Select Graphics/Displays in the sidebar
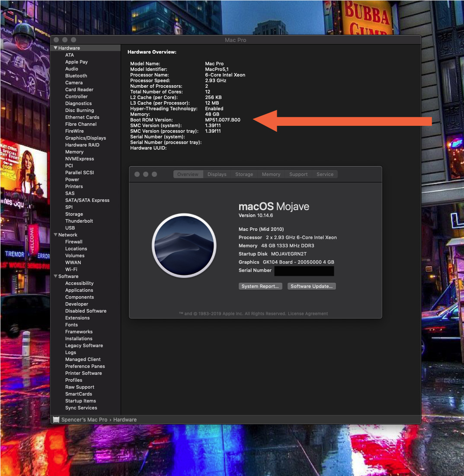Viewport: 464px width, 476px height. pos(86,138)
